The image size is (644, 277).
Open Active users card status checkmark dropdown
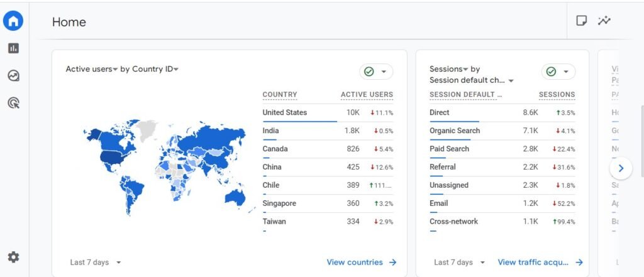pyautogui.click(x=376, y=72)
